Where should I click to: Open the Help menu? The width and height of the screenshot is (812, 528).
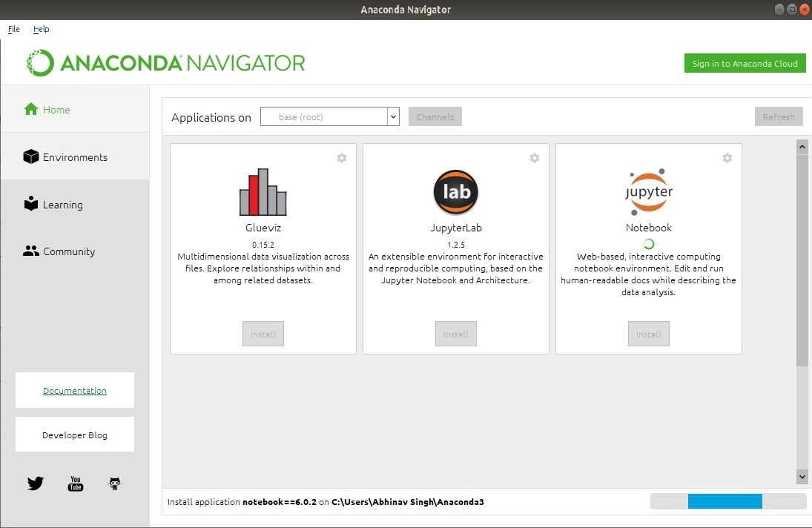pos(42,29)
